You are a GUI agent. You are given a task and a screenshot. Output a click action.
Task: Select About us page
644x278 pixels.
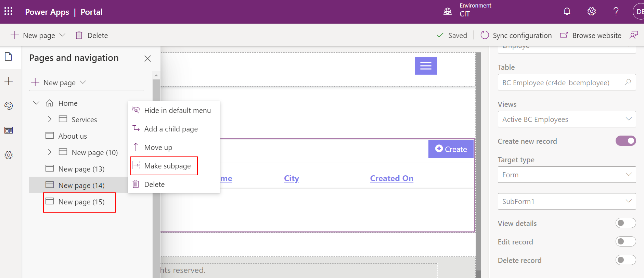(x=73, y=136)
